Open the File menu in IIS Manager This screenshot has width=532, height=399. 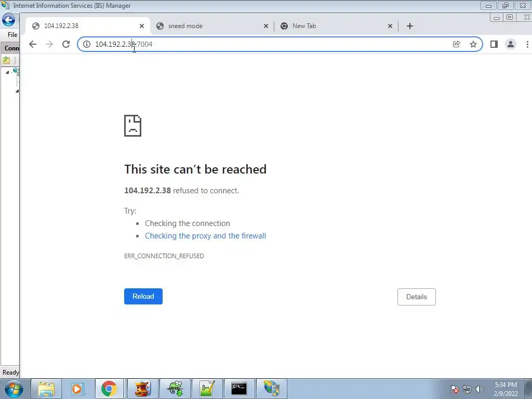pos(12,35)
